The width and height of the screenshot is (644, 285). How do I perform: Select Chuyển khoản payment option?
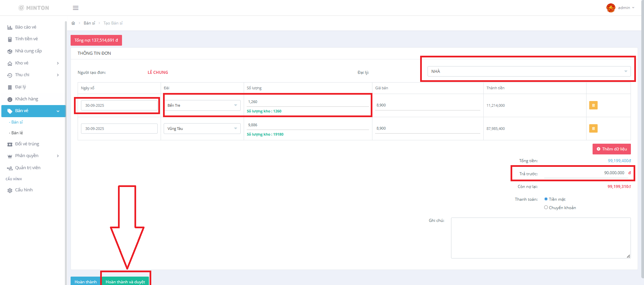(546, 207)
